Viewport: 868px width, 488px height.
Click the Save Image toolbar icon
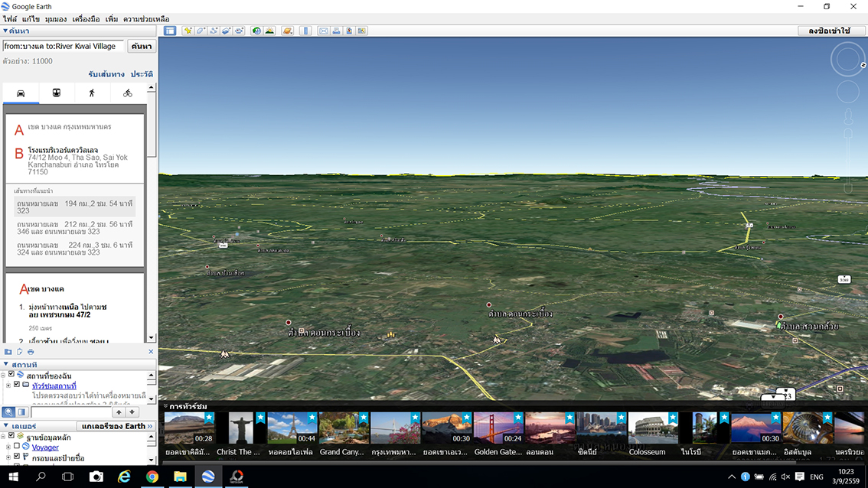349,31
